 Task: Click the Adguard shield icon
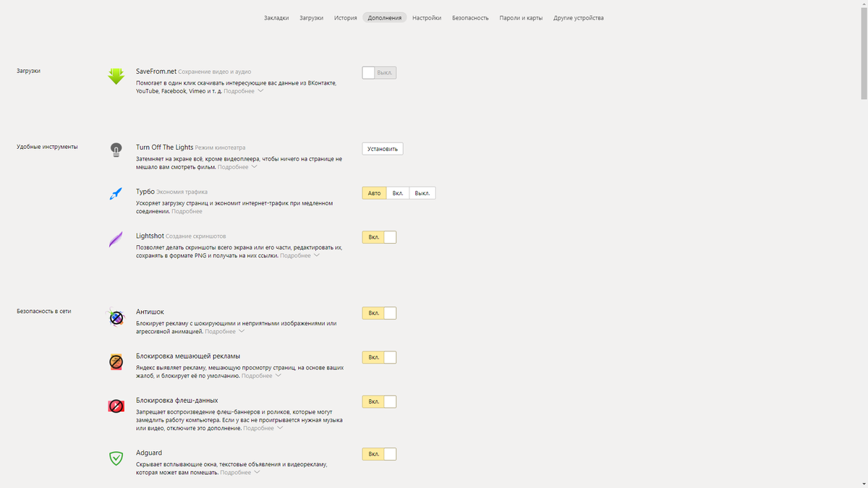point(116,458)
